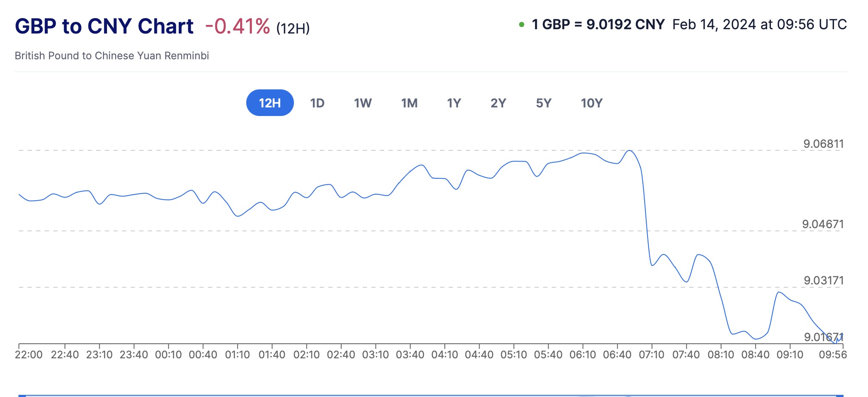Viewport: 868px width, 397px height.
Task: Select the 12H time range tab
Action: click(x=269, y=103)
